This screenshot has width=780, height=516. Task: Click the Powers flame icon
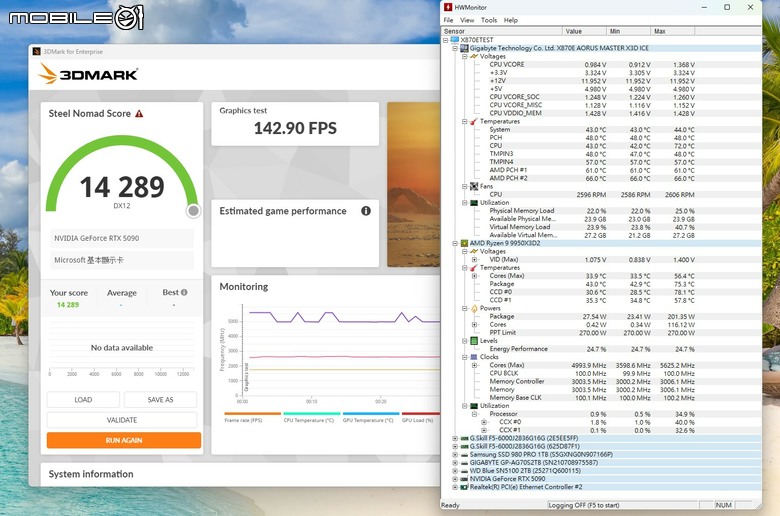pyautogui.click(x=474, y=309)
